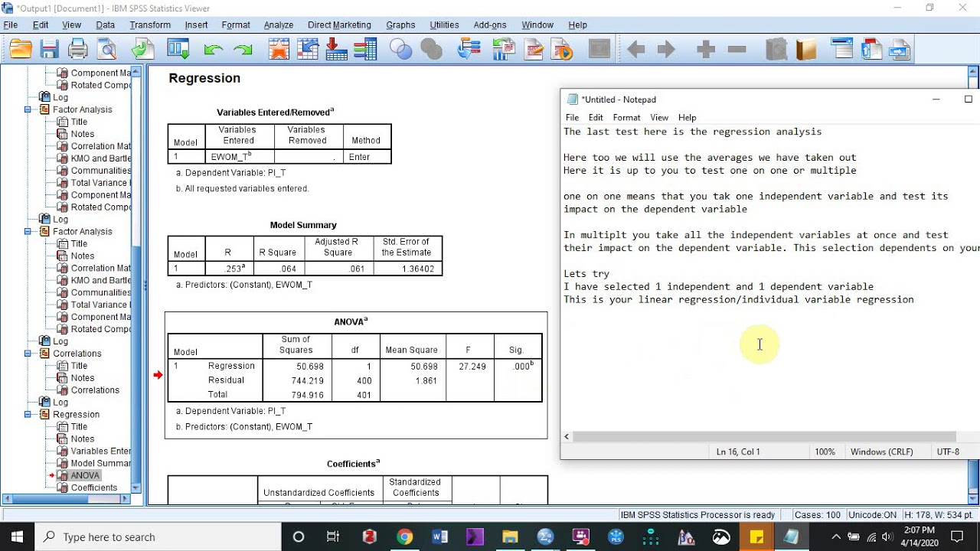
Task: Click the Insert Heading toolbar icon
Action: (x=842, y=51)
